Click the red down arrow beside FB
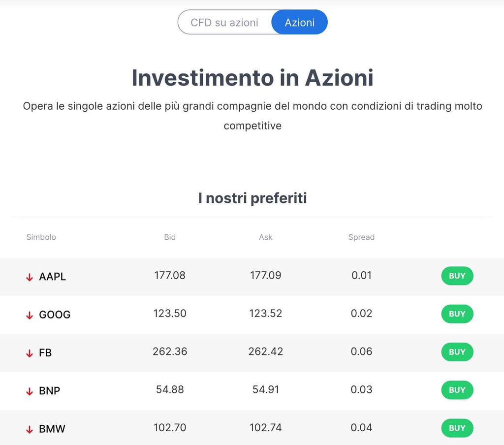Screen dimensions: 504x445 pyautogui.click(x=30, y=353)
